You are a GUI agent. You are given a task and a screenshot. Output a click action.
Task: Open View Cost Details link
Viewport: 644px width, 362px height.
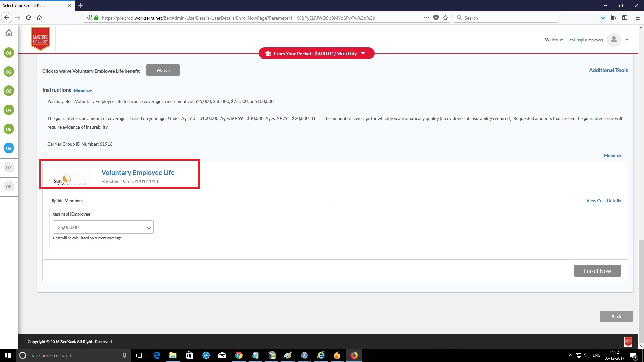click(603, 201)
